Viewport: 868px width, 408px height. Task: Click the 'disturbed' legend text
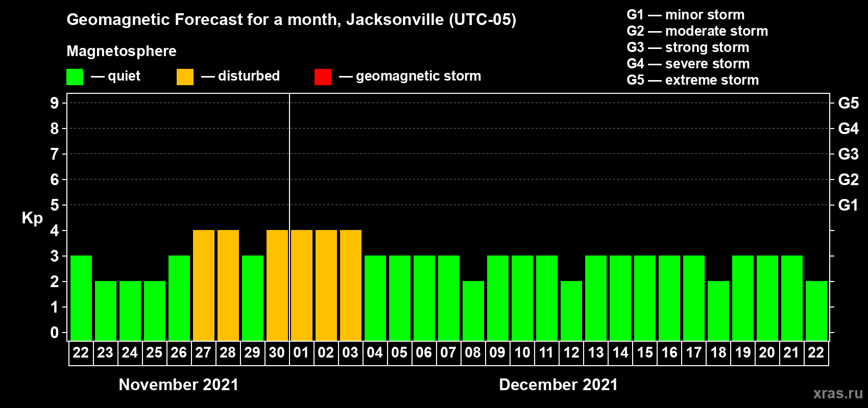(x=249, y=76)
